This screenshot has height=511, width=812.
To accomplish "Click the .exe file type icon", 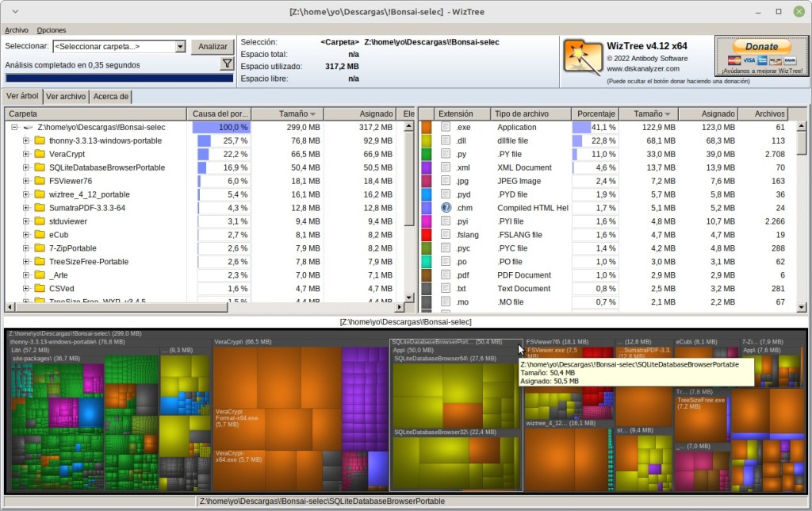I will pyautogui.click(x=446, y=127).
